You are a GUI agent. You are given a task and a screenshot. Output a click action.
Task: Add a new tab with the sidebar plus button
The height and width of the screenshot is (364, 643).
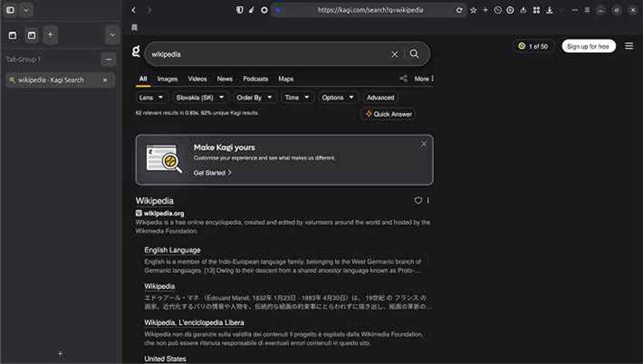click(50, 35)
